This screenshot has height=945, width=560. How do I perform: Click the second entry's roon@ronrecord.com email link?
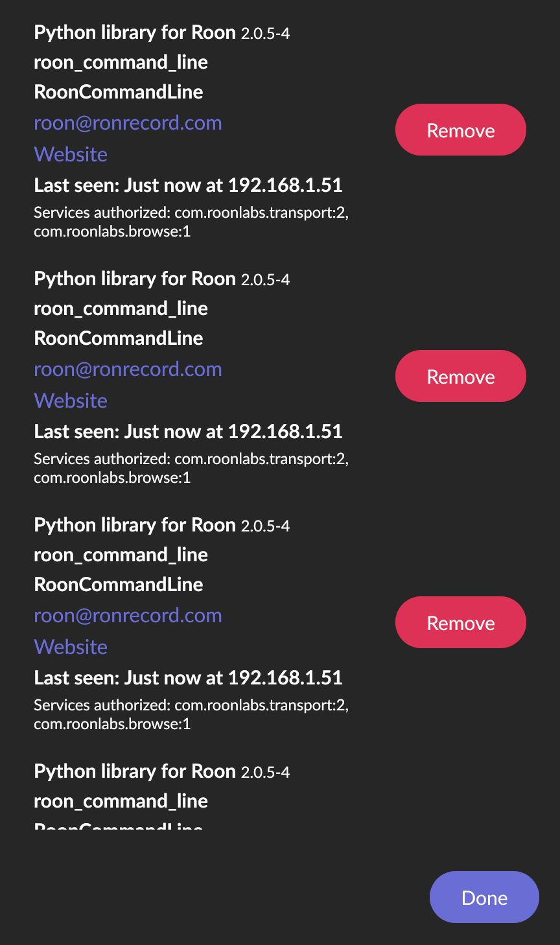[x=128, y=369]
